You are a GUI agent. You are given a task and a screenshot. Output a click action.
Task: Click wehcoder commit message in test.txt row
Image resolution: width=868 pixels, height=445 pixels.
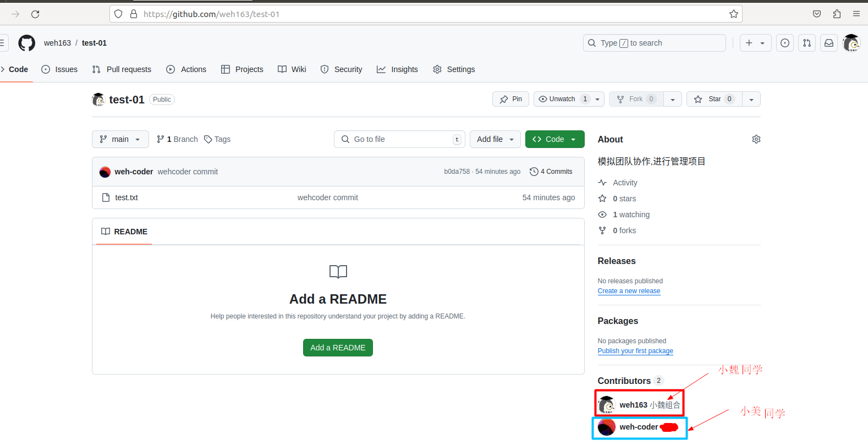coord(328,197)
